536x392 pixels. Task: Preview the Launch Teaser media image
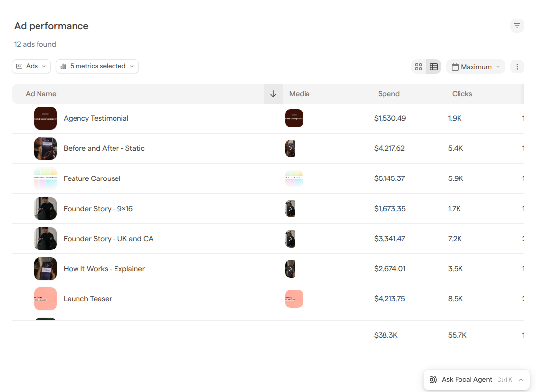click(294, 298)
